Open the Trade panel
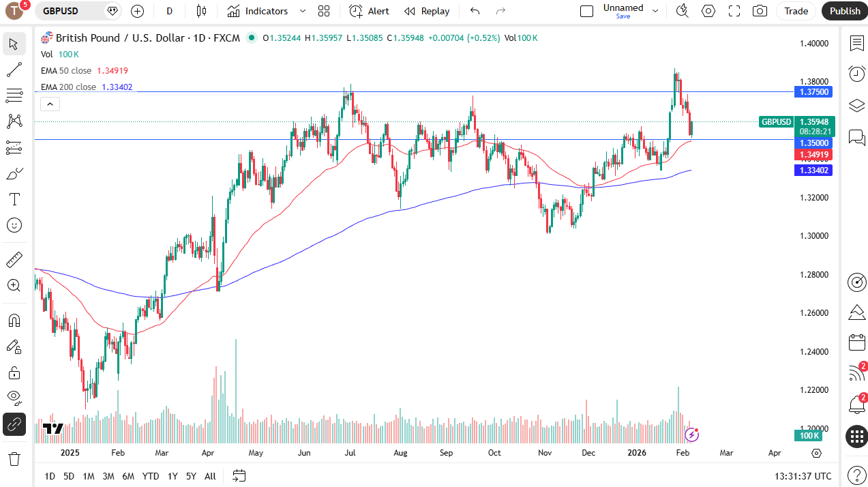This screenshot has width=868, height=487. pos(796,11)
